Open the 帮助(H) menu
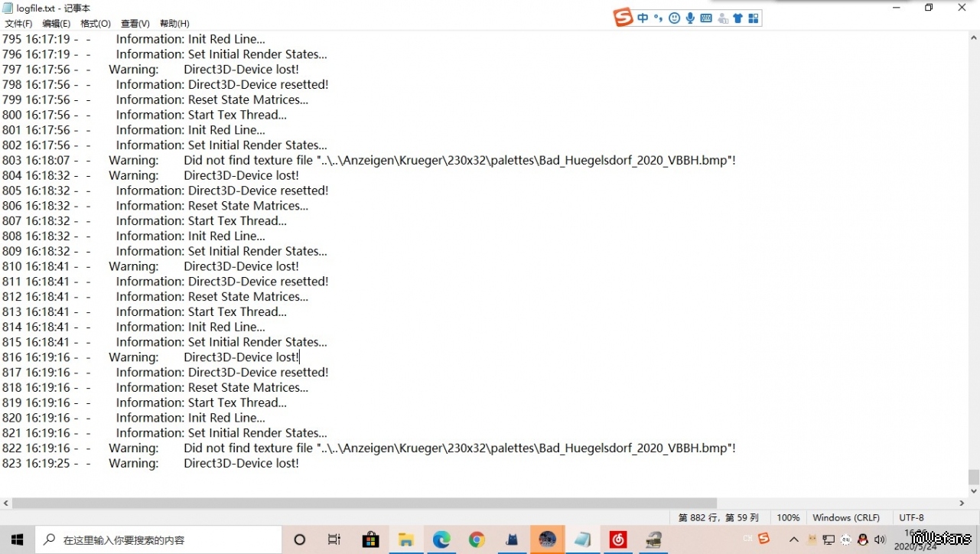Viewport: 980px width, 554px height. (x=174, y=24)
